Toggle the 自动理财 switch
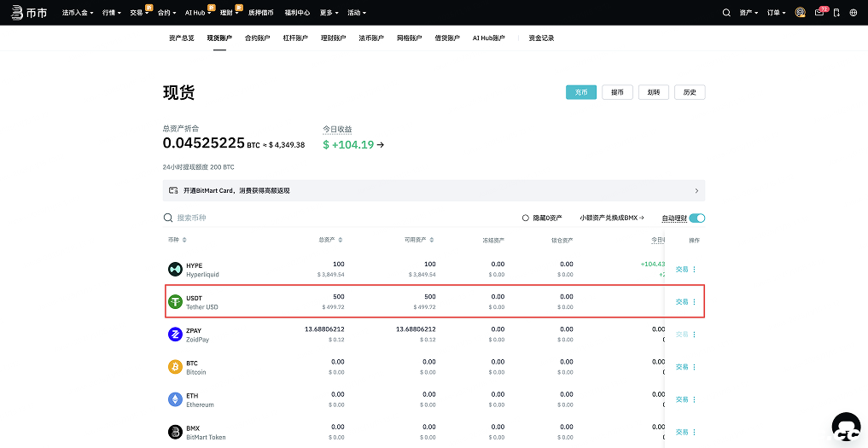 pos(696,218)
